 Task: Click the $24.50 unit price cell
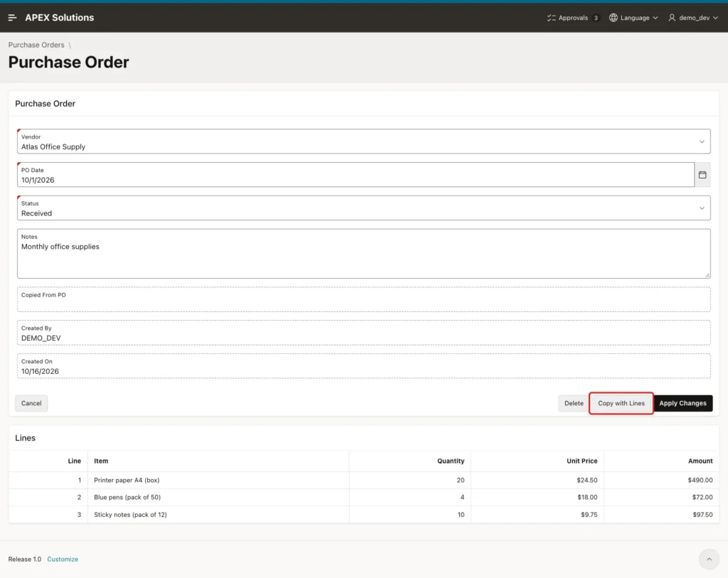click(587, 480)
